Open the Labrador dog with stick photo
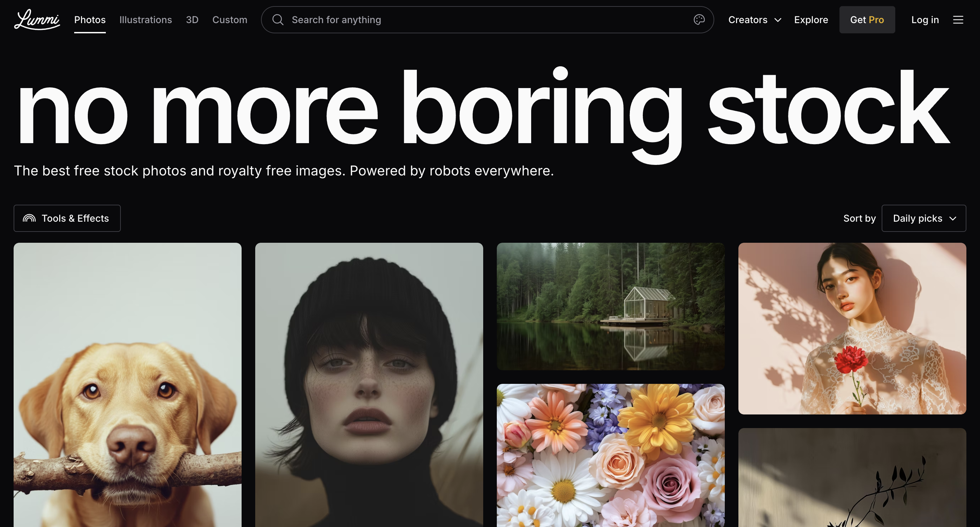 click(x=128, y=384)
